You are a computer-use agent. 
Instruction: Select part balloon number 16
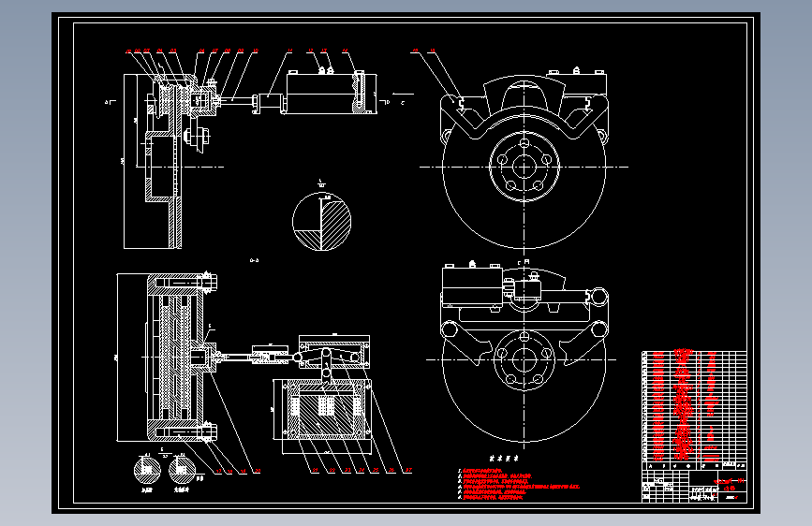point(433,51)
